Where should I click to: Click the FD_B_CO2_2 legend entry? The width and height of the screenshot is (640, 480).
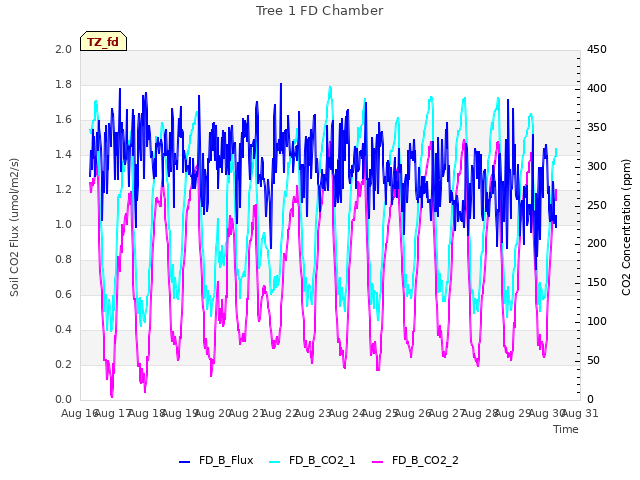coord(416,460)
